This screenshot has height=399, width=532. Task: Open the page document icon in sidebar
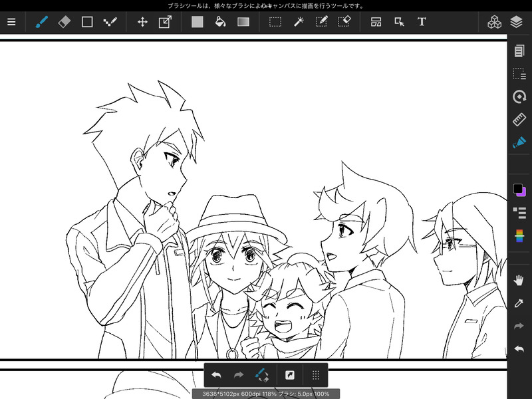(x=519, y=51)
